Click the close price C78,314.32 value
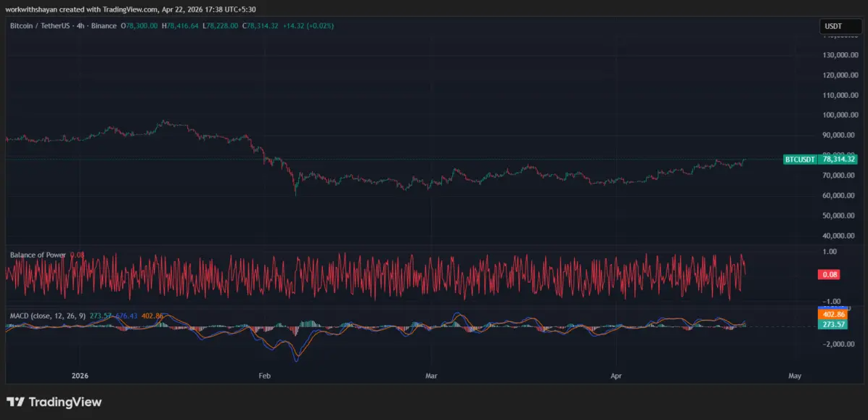This screenshot has width=868, height=420. 261,26
